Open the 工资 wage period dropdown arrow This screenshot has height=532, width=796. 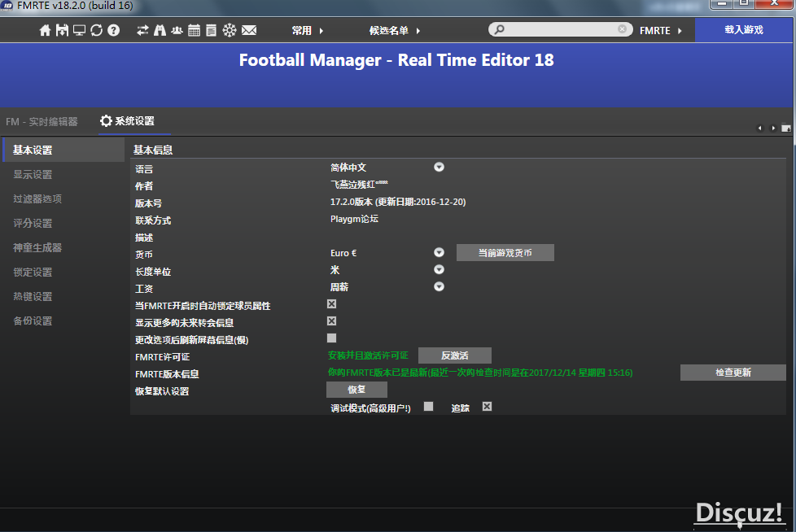440,286
